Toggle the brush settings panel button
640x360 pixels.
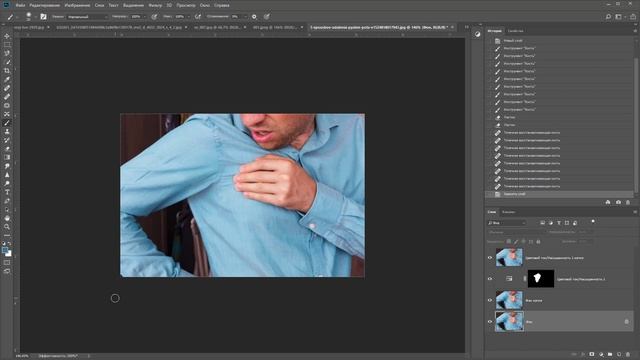click(43, 17)
